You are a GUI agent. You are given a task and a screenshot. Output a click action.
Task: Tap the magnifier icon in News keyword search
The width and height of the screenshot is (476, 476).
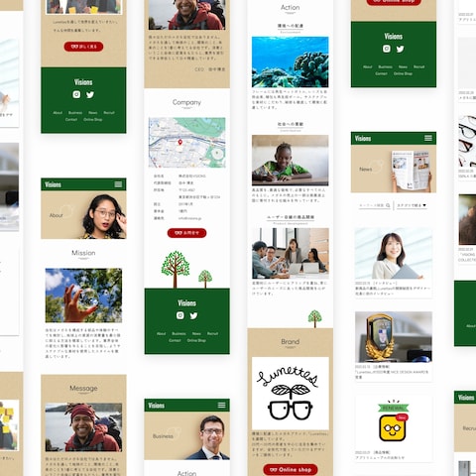[x=388, y=205]
